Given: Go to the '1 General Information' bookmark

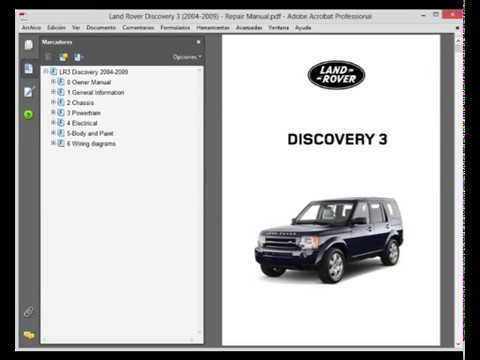Looking at the screenshot, I should 95,92.
